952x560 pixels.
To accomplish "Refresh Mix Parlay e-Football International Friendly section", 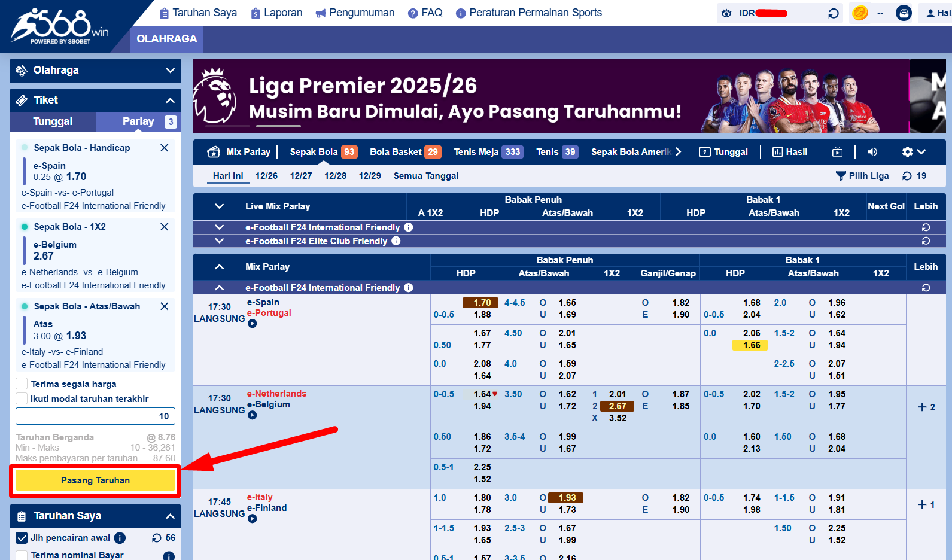I will pos(926,288).
